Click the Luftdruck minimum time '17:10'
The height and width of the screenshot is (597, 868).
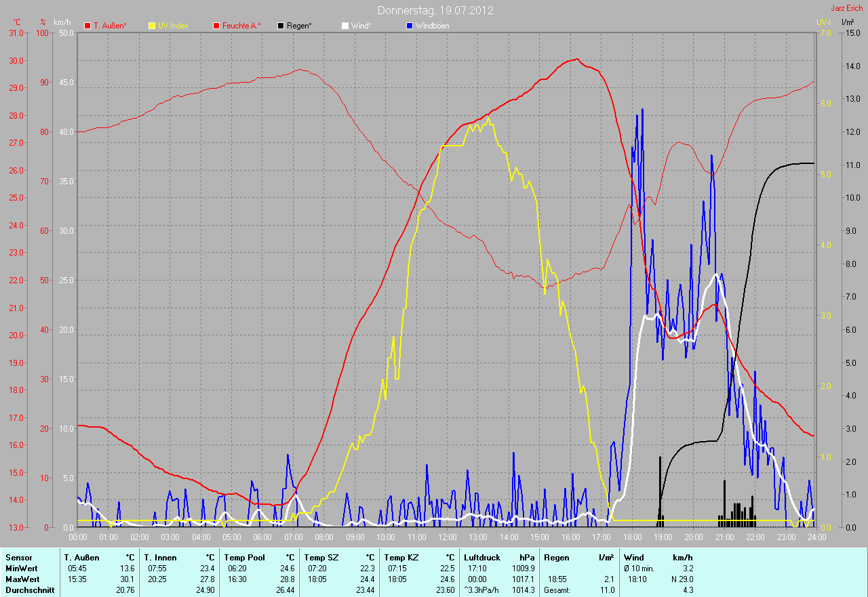[x=477, y=569]
